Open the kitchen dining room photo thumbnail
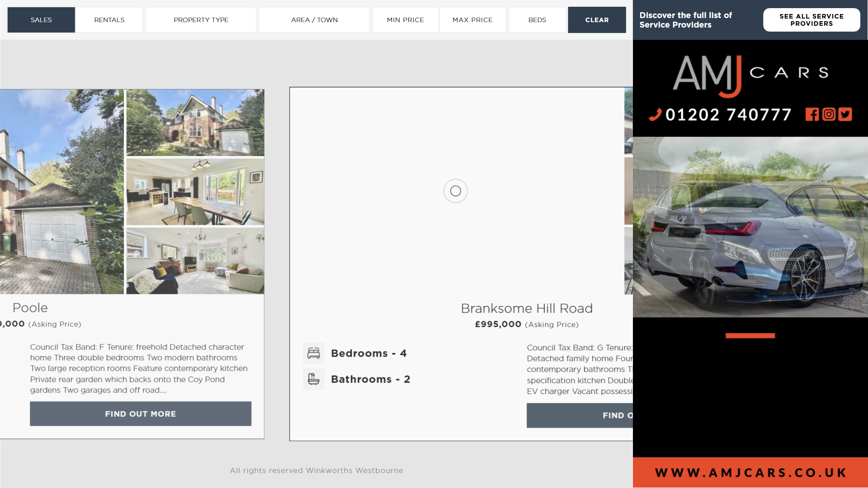This screenshot has width=868, height=488. click(x=195, y=192)
